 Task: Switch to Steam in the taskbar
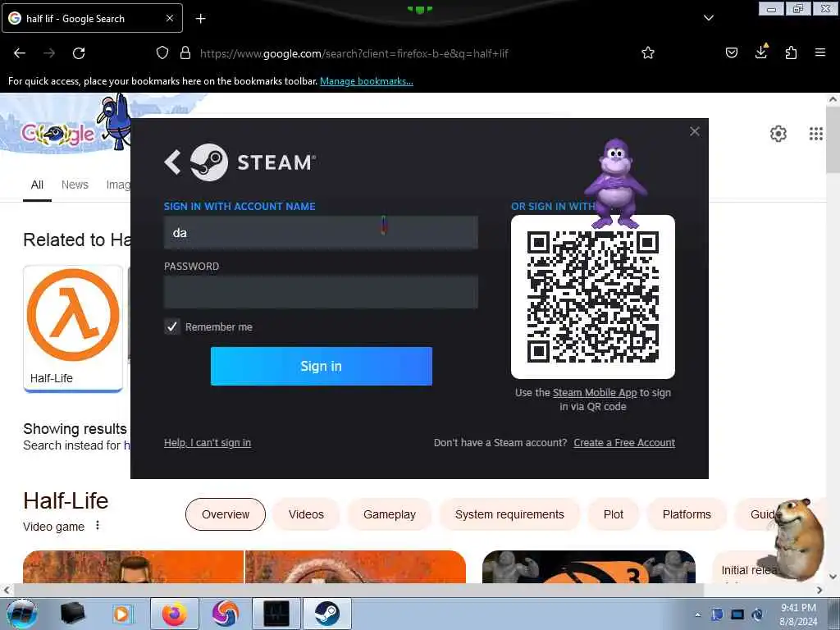[327, 614]
